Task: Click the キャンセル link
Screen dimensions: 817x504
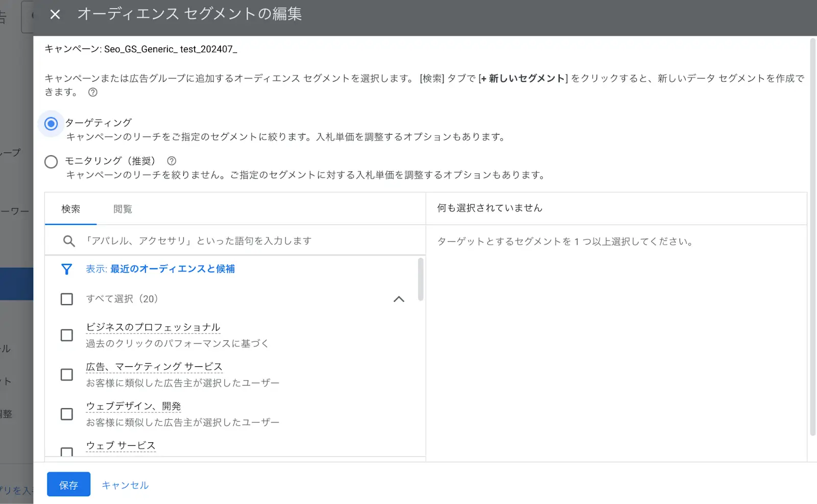Action: click(125, 485)
